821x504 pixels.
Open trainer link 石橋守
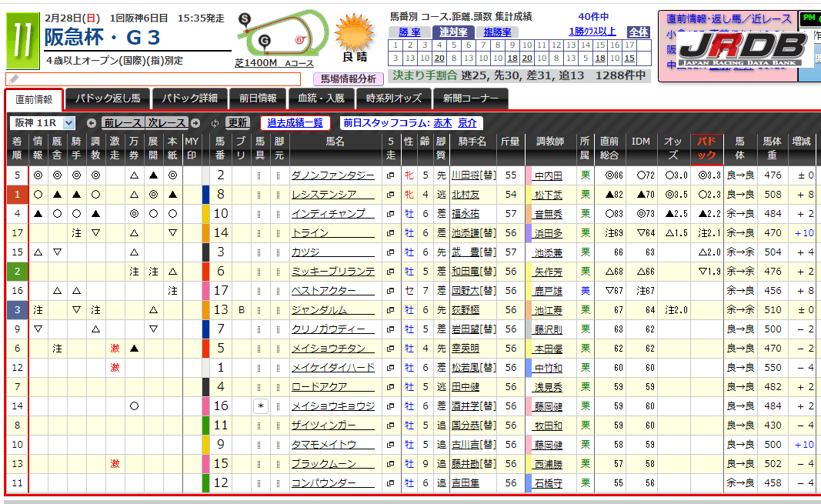tap(548, 484)
